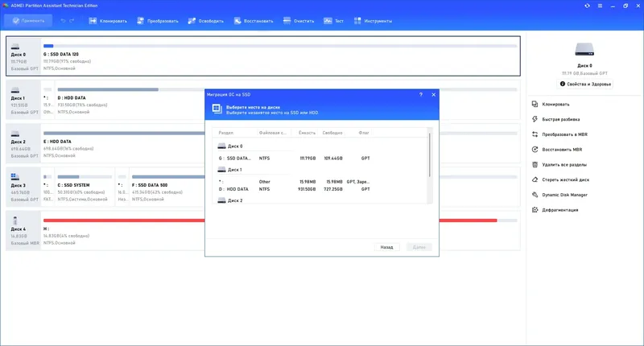Choose Клонировать in the right side panel
This screenshot has width=644, height=346.
click(551, 105)
